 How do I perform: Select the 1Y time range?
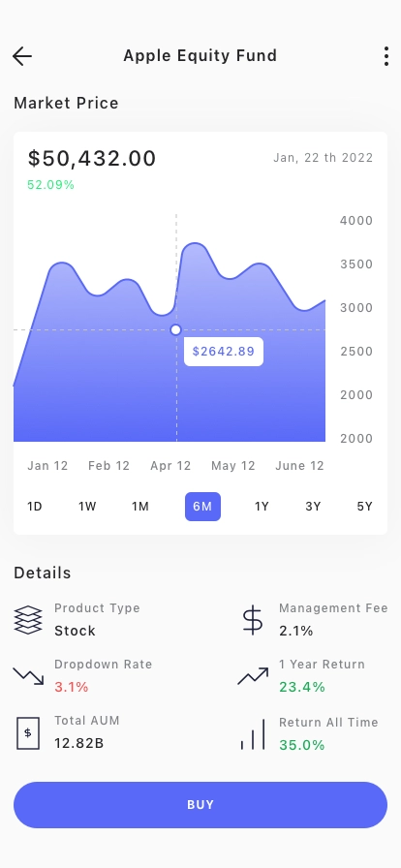pos(262,507)
